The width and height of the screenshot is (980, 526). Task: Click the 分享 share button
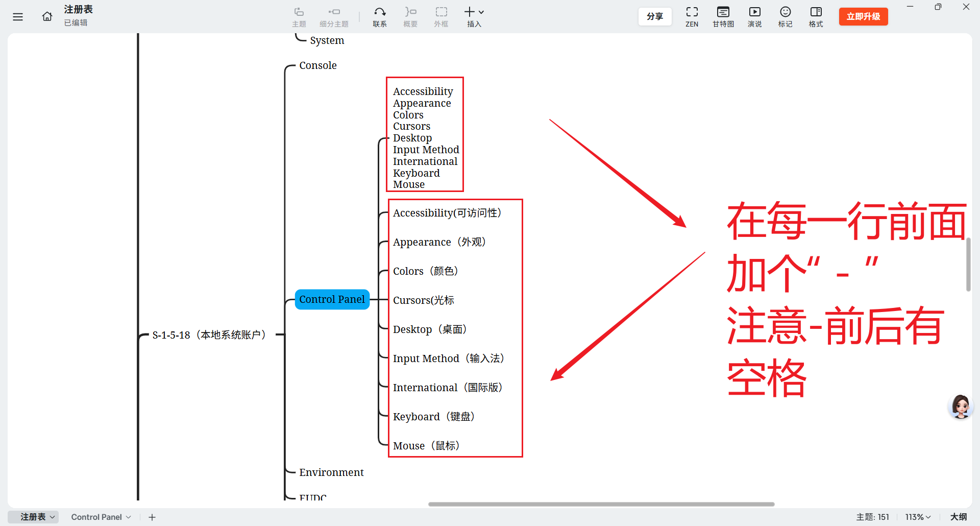pos(655,16)
